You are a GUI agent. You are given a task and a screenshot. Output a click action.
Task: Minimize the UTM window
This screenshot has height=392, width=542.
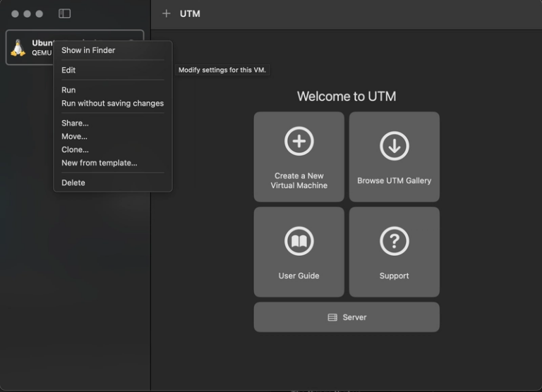point(27,13)
